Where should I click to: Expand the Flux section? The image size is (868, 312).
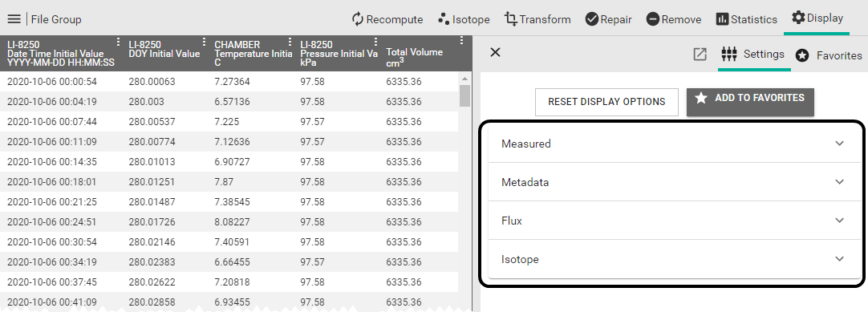click(673, 221)
